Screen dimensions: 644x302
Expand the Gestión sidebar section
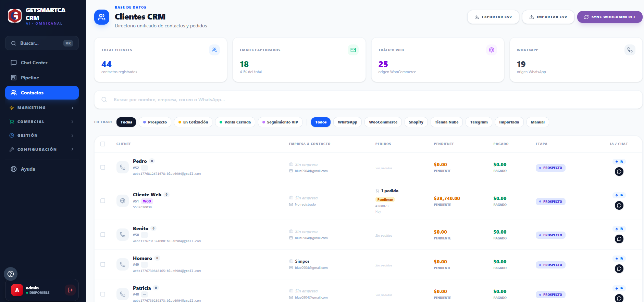pos(42,135)
